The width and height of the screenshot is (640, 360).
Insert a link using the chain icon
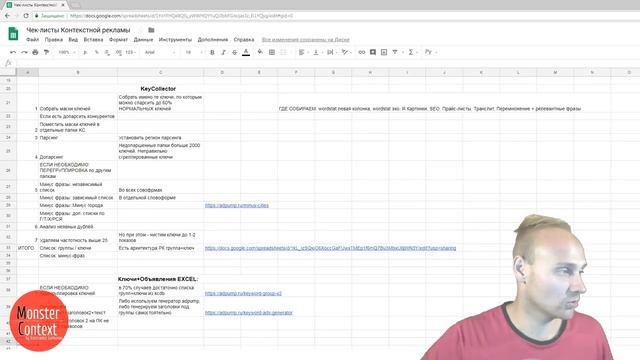point(362,52)
